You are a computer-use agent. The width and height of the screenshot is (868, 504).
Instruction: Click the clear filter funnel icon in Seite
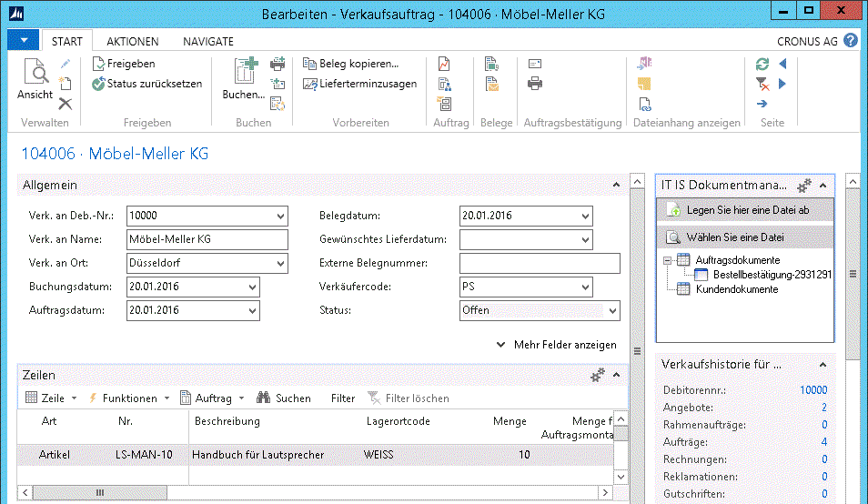point(762,84)
